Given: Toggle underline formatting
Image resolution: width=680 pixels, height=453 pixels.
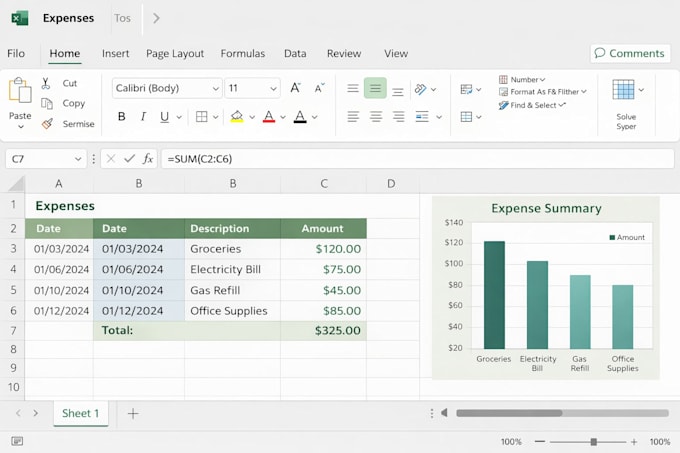Looking at the screenshot, I should click(x=164, y=117).
